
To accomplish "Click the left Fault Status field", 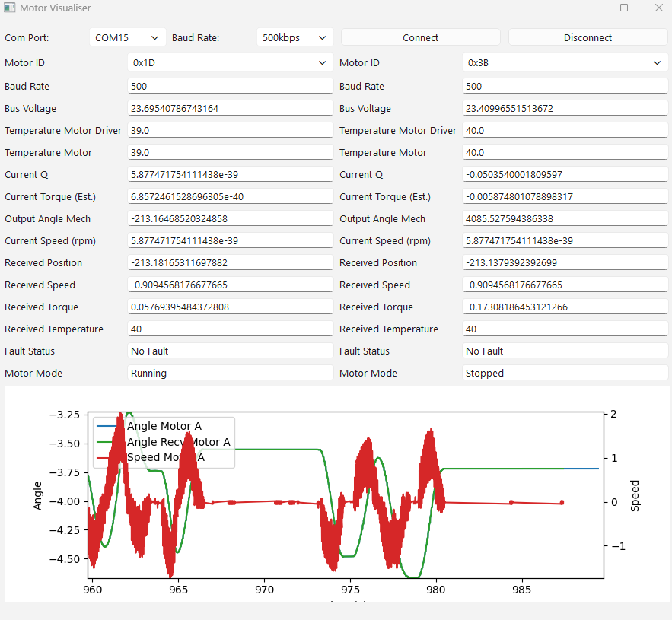I will coord(230,351).
